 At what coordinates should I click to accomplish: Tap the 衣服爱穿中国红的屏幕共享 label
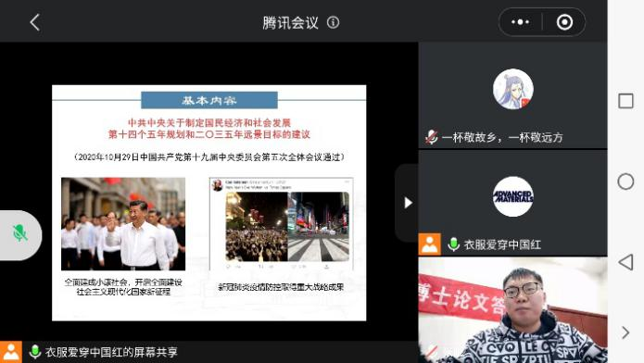pos(111,352)
